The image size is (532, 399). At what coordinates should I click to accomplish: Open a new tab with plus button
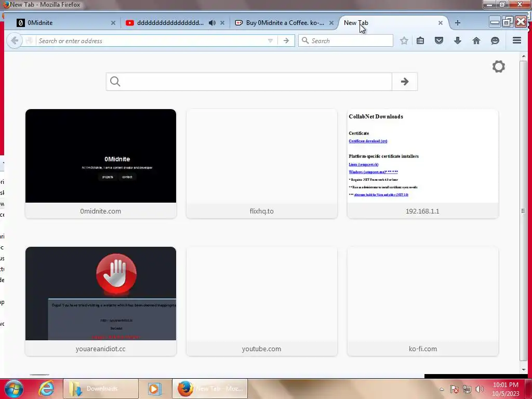pos(457,23)
